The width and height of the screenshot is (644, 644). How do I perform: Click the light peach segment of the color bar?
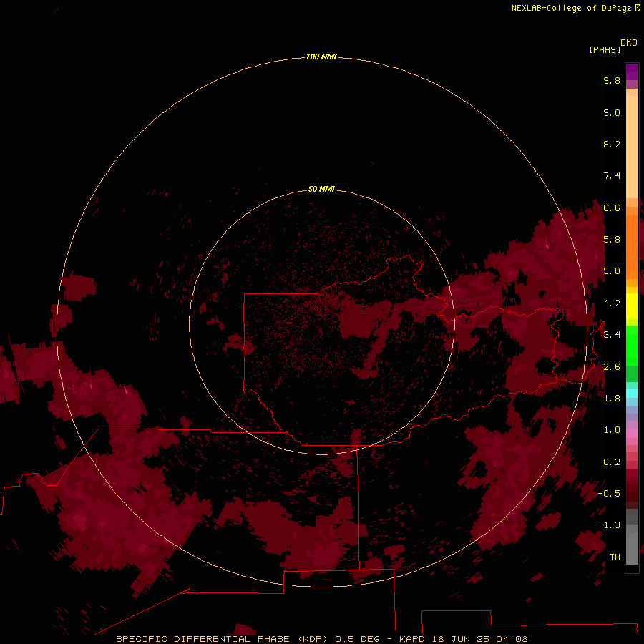(x=632, y=147)
